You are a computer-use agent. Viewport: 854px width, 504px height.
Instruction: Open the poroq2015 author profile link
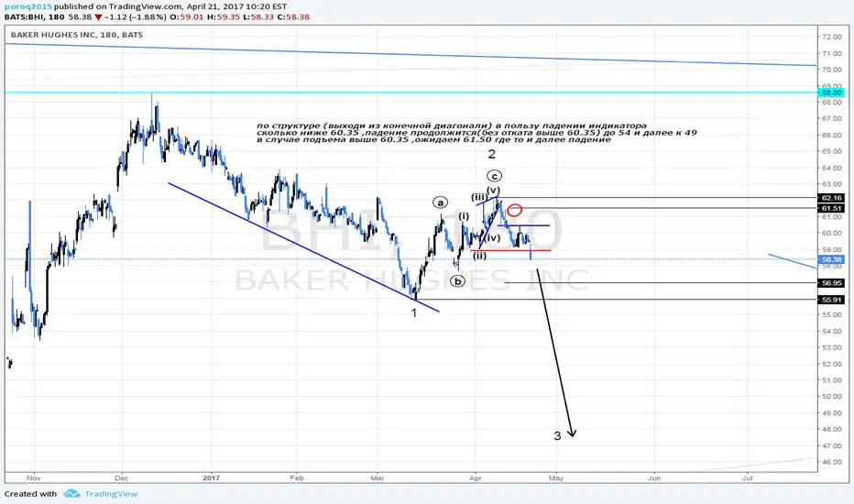pyautogui.click(x=28, y=6)
